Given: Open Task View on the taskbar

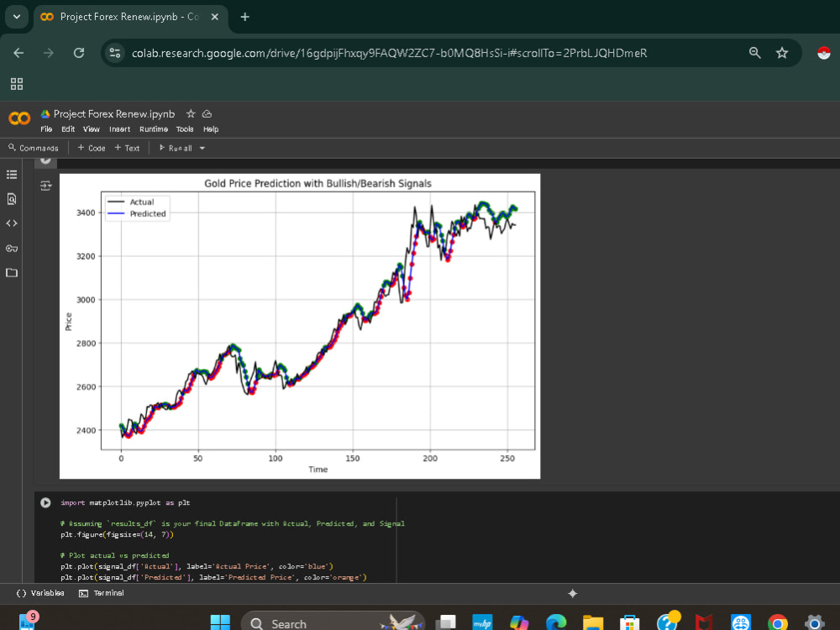Looking at the screenshot, I should point(446,622).
